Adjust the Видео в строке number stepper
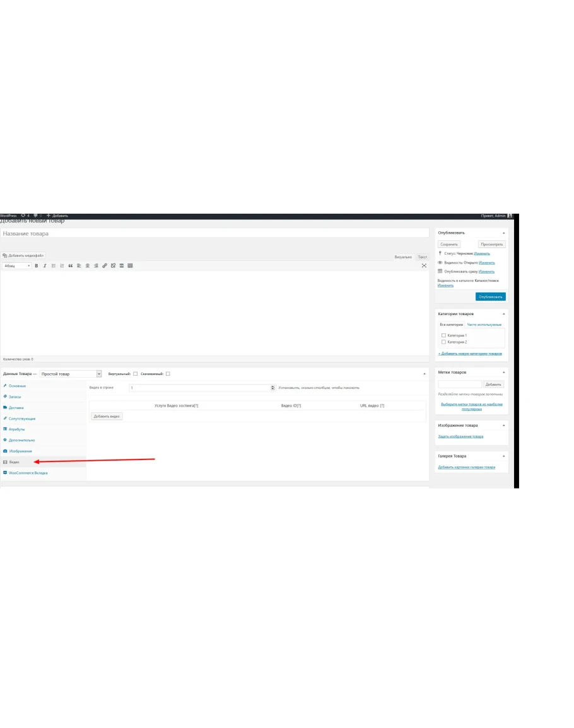574x728 pixels. [x=272, y=388]
